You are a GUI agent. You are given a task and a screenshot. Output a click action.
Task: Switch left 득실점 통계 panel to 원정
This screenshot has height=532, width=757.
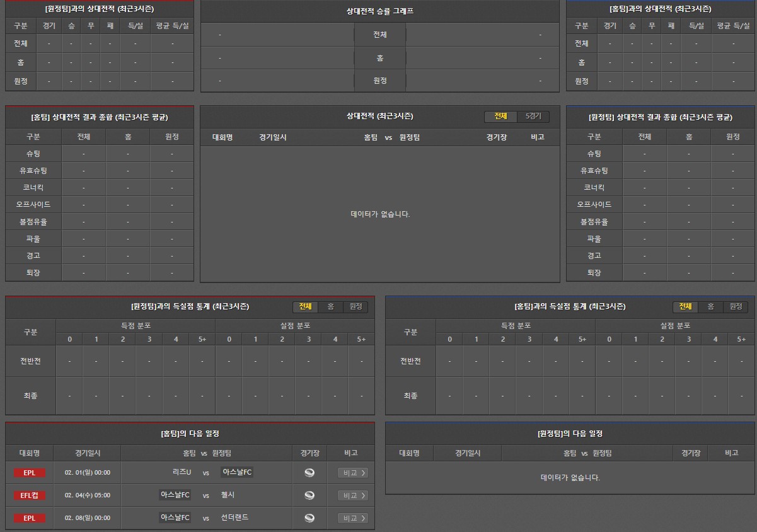(x=355, y=306)
